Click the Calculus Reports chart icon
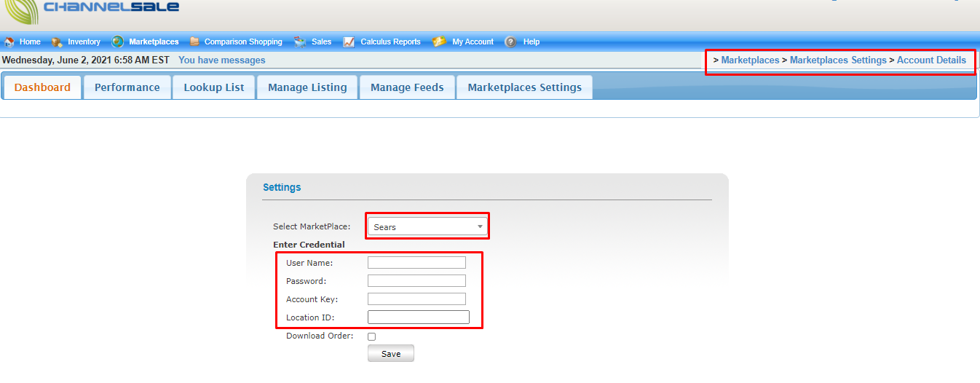 (x=349, y=42)
